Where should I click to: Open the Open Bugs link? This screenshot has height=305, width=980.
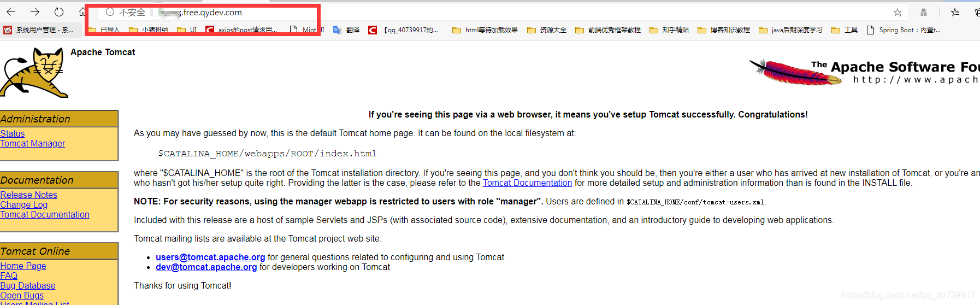point(22,295)
